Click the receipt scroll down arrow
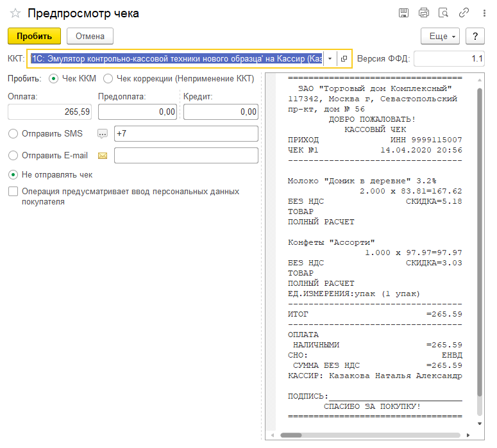Image resolution: width=497 pixels, height=448 pixels. click(480, 424)
